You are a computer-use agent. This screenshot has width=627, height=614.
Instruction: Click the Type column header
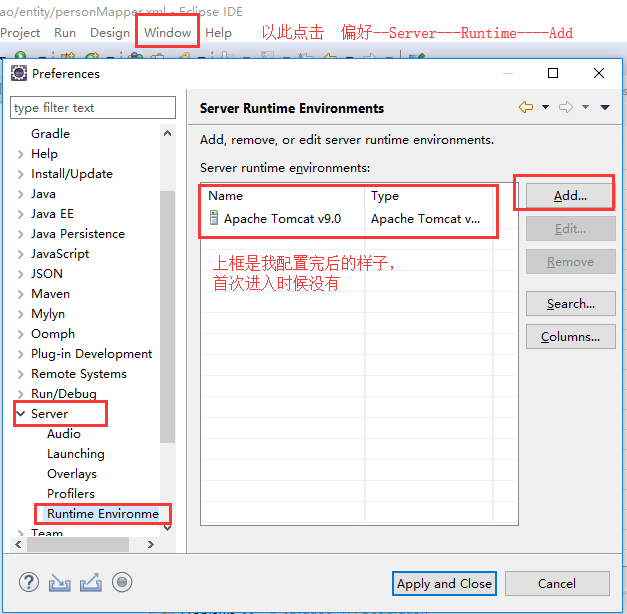pos(429,196)
